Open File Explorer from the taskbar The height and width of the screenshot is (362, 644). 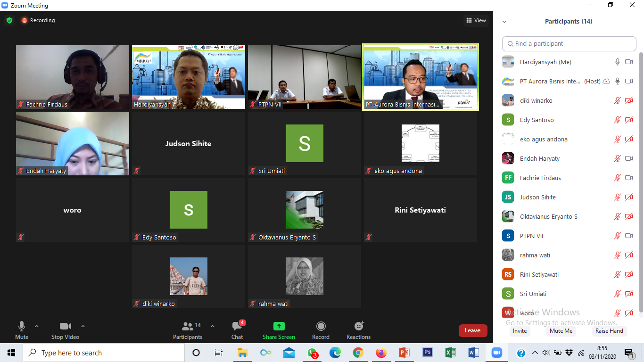(243, 353)
